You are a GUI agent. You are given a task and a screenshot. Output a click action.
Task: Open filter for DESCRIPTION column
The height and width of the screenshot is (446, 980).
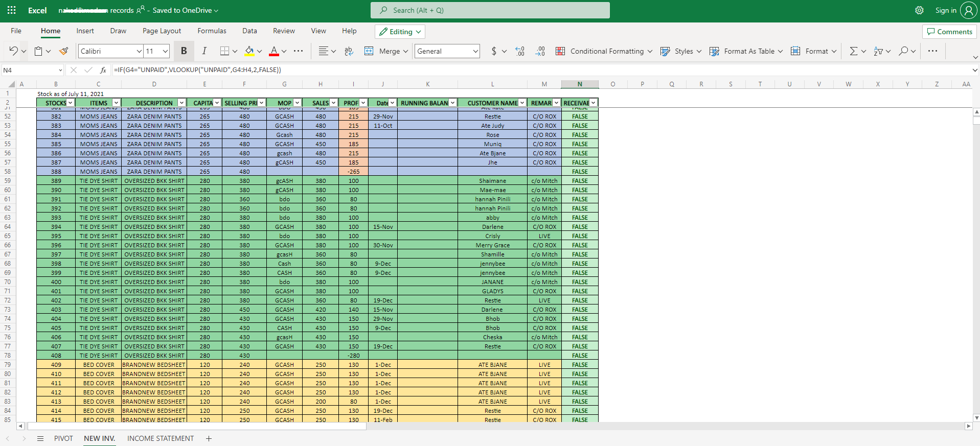point(181,103)
